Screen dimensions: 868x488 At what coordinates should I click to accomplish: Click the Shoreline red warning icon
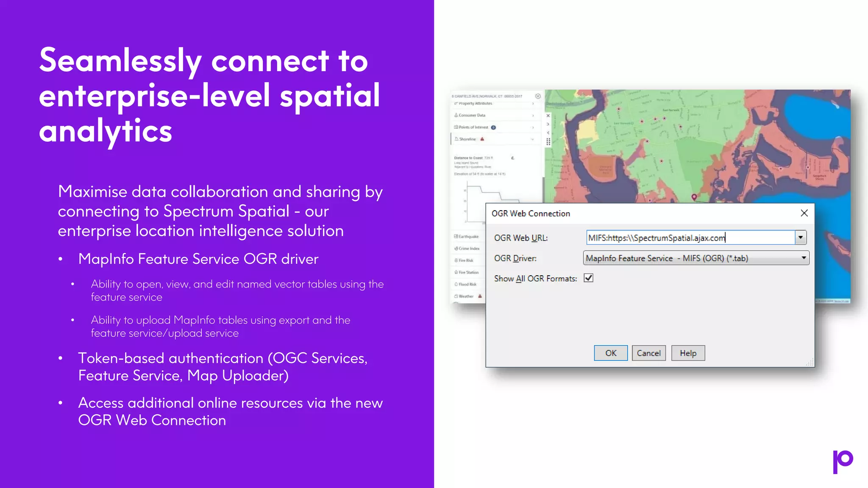[482, 139]
